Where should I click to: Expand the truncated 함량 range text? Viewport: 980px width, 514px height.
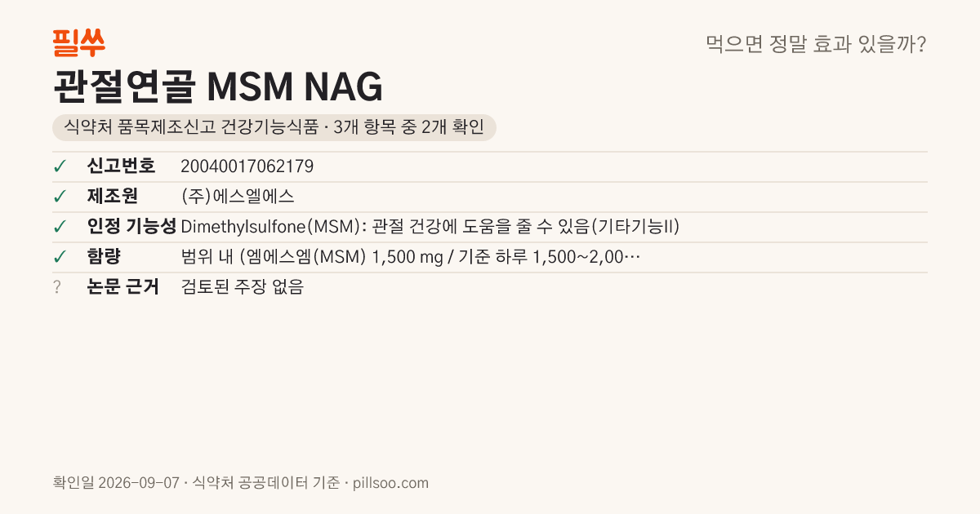[410, 257]
